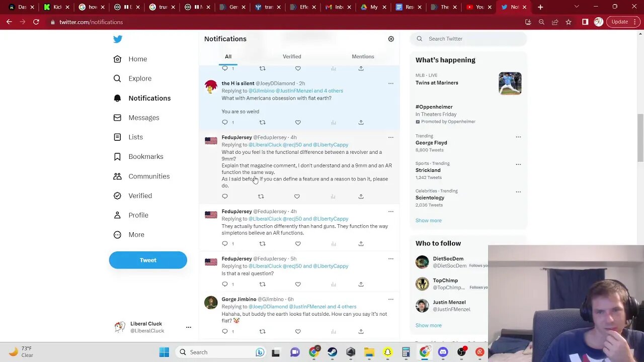Open Home from the sidebar
The height and width of the screenshot is (362, 644).
coord(130,59)
